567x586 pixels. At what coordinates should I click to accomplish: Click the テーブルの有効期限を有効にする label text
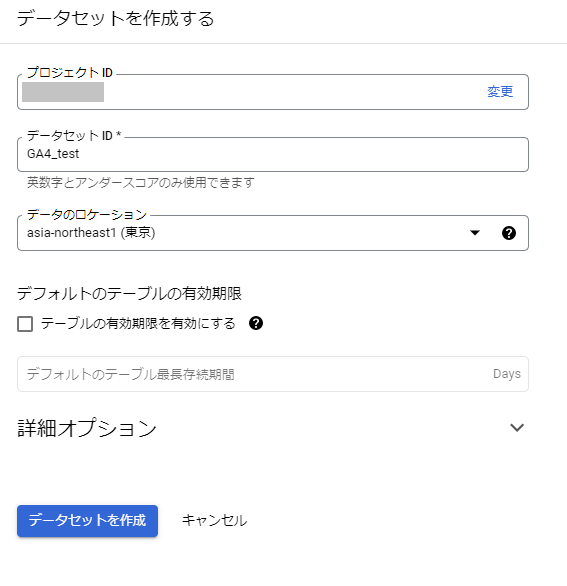(x=138, y=324)
